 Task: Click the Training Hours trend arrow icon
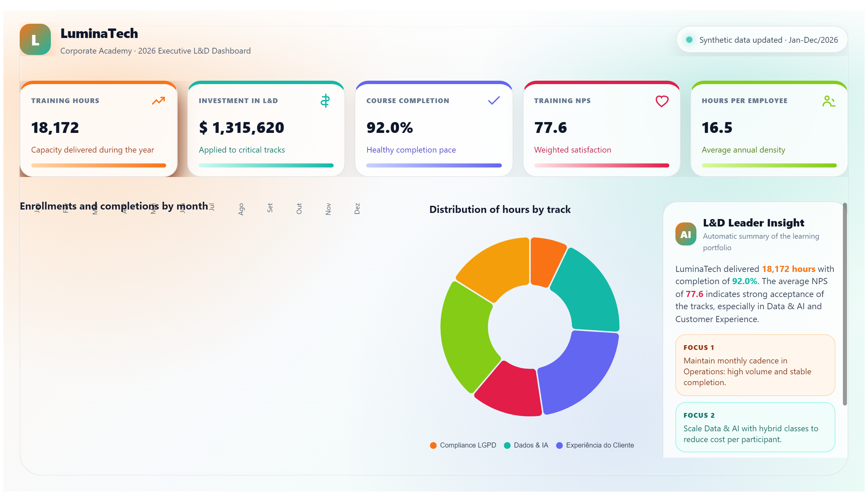[158, 101]
